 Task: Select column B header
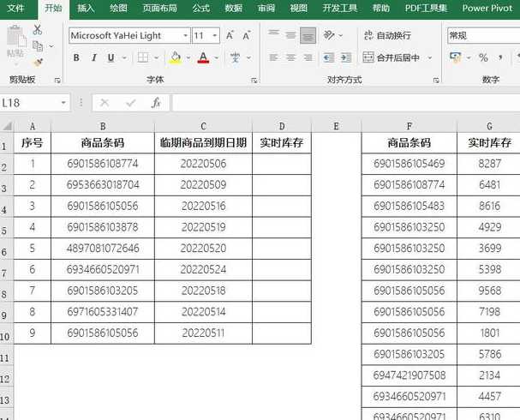[x=103, y=126]
